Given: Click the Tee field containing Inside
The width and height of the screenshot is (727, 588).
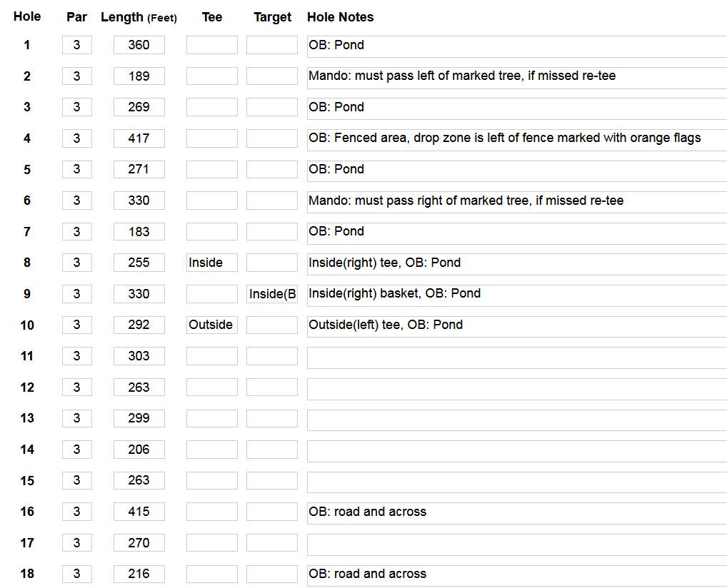Looking at the screenshot, I should [212, 263].
